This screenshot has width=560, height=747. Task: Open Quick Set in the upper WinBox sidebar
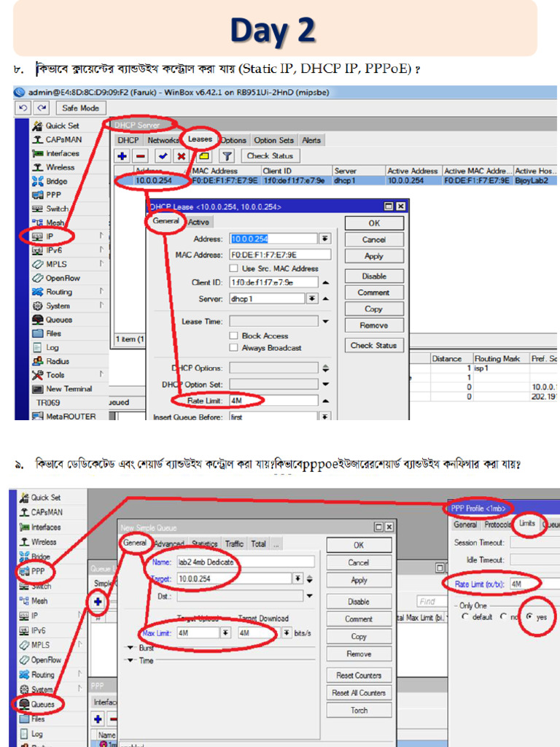62,125
